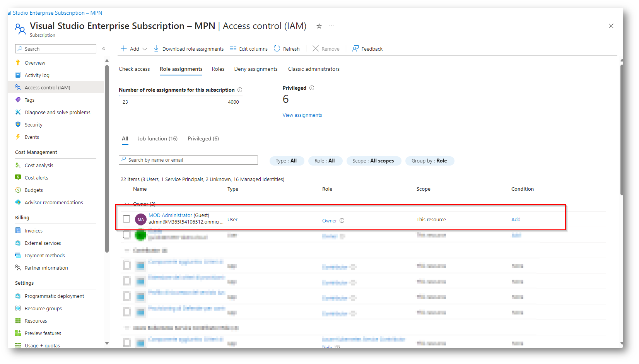Click the Feedback icon in toolbar
The width and height of the screenshot is (639, 364).
355,49
